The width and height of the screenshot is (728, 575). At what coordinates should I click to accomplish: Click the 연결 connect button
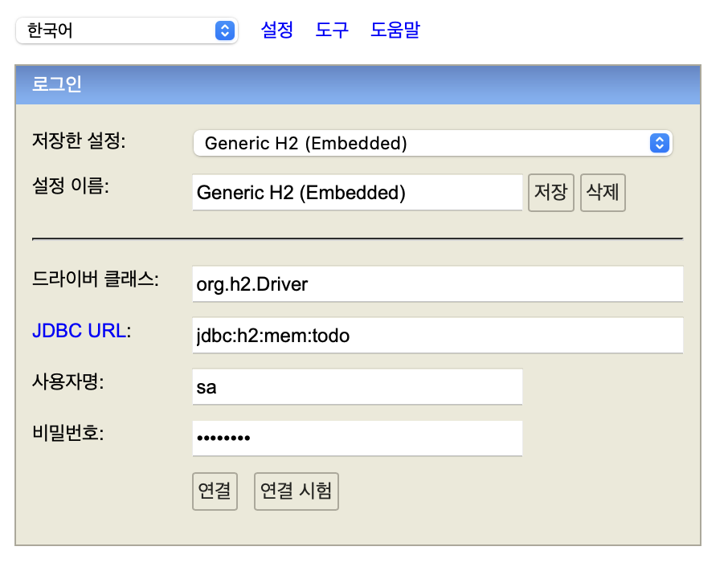click(x=215, y=491)
